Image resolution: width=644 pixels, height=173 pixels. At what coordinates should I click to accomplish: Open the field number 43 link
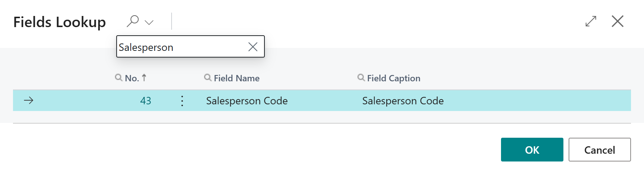[146, 101]
